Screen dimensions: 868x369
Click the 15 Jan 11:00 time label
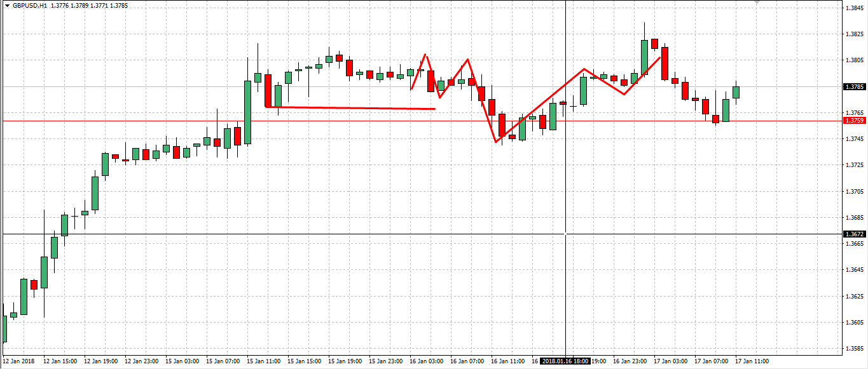click(x=263, y=361)
